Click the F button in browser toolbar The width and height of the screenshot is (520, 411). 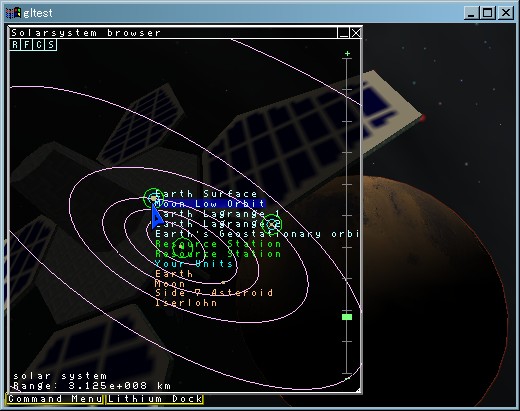tap(27, 44)
